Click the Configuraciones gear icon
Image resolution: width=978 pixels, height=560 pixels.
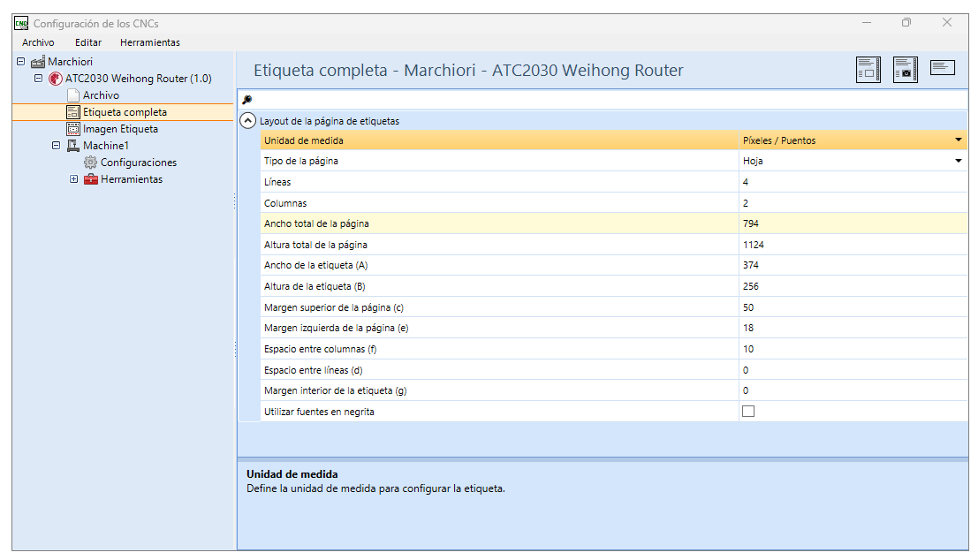[x=90, y=163]
